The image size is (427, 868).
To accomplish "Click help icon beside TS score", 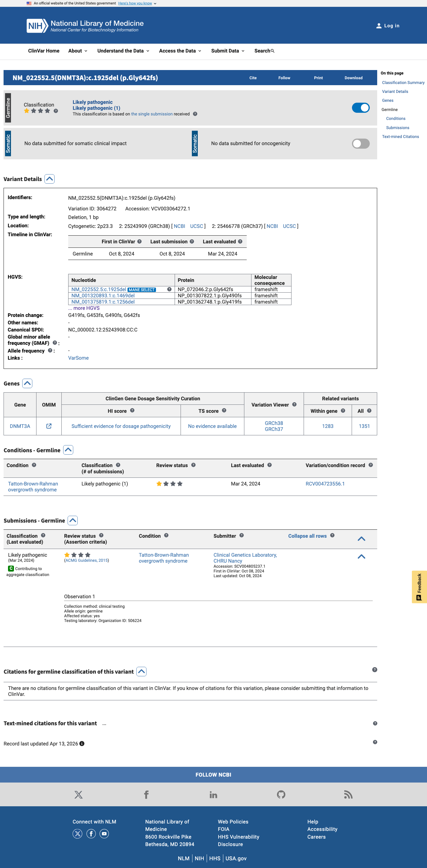I will point(224,410).
